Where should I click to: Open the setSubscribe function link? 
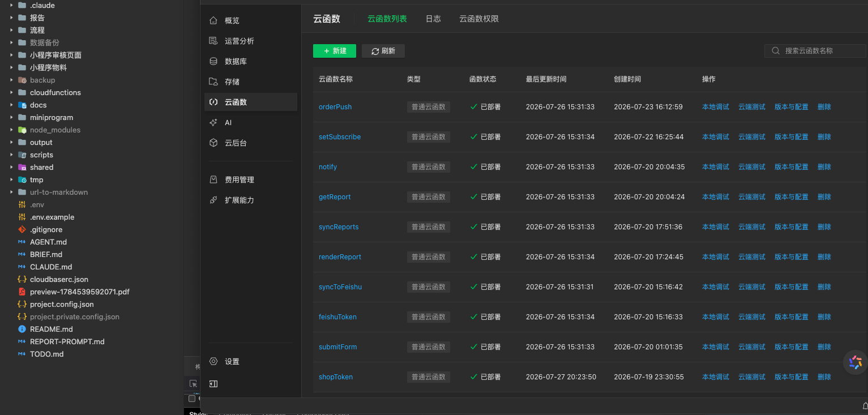pyautogui.click(x=340, y=136)
